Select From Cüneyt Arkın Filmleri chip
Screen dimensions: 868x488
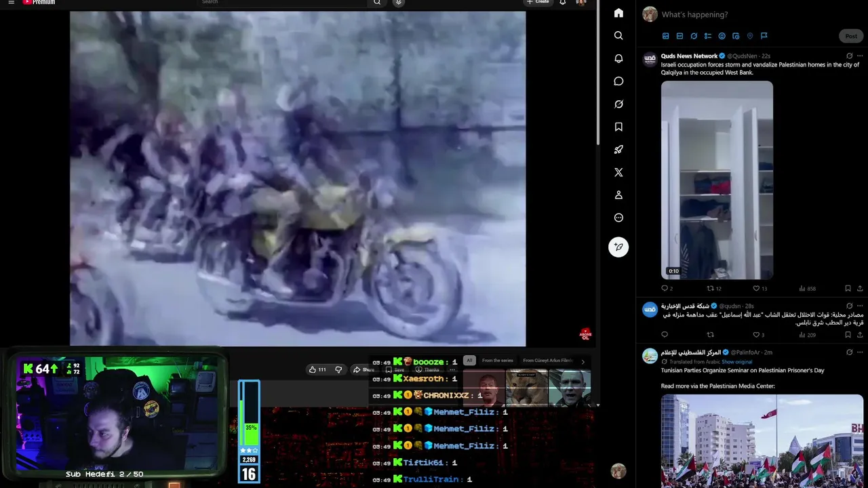click(548, 361)
